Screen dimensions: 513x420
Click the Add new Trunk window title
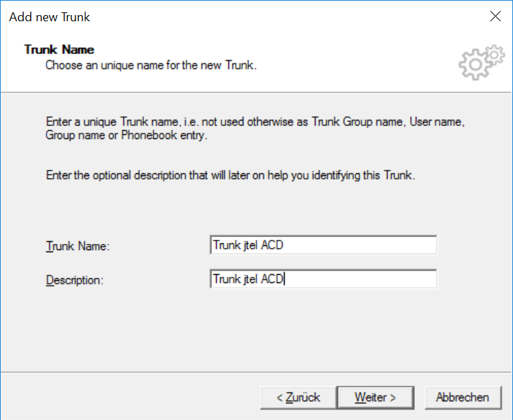point(49,17)
